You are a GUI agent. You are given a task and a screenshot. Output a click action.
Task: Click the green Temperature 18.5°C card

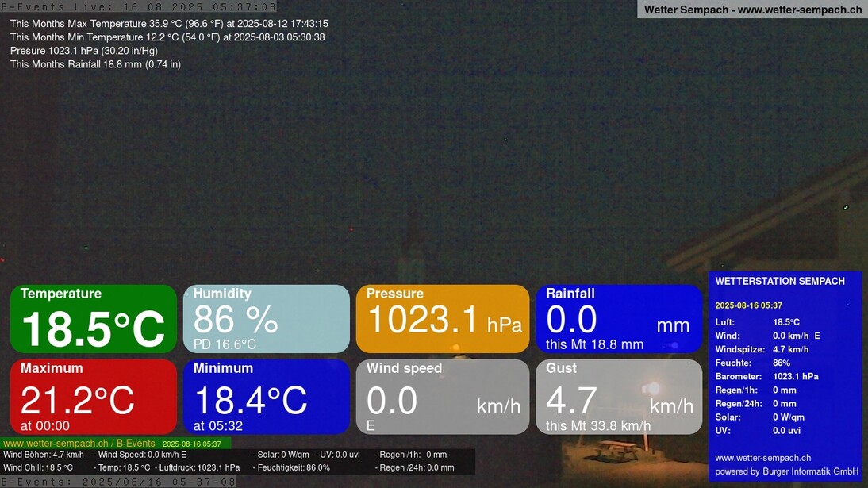pyautogui.click(x=94, y=319)
